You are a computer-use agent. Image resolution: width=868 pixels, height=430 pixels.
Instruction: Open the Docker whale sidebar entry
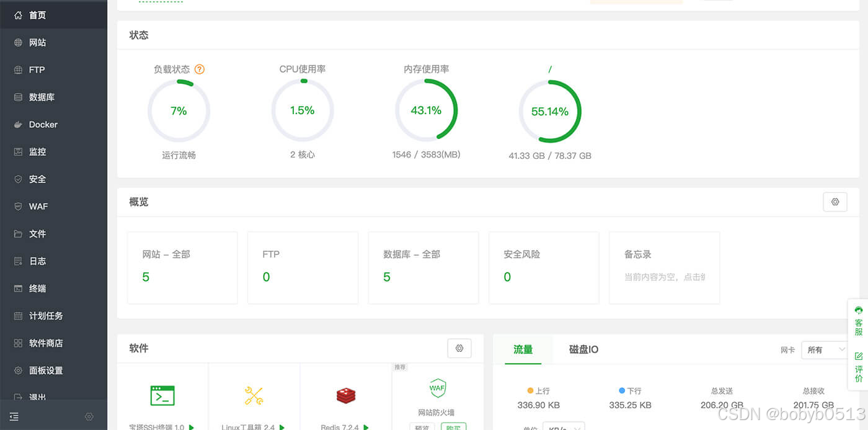coord(53,124)
